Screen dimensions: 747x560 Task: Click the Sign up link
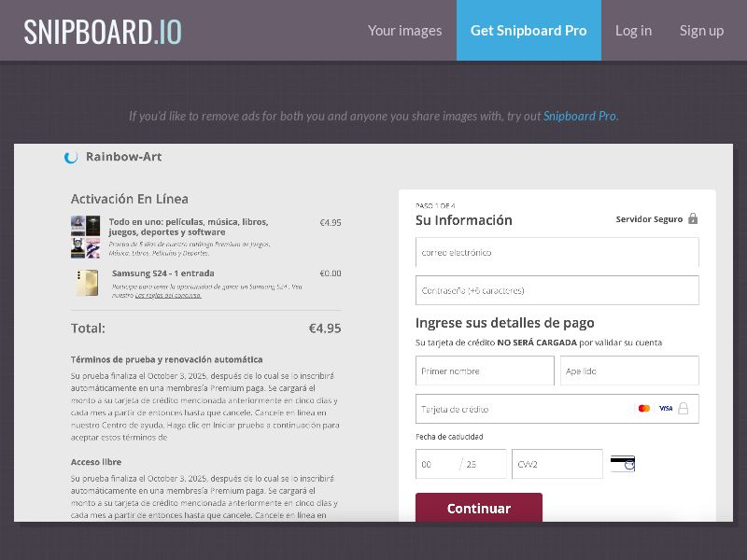701,30
